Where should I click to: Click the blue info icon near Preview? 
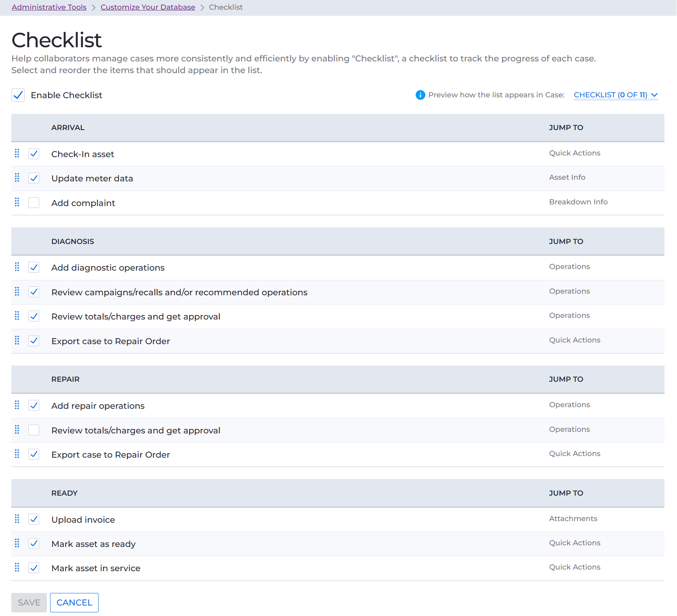pos(420,95)
